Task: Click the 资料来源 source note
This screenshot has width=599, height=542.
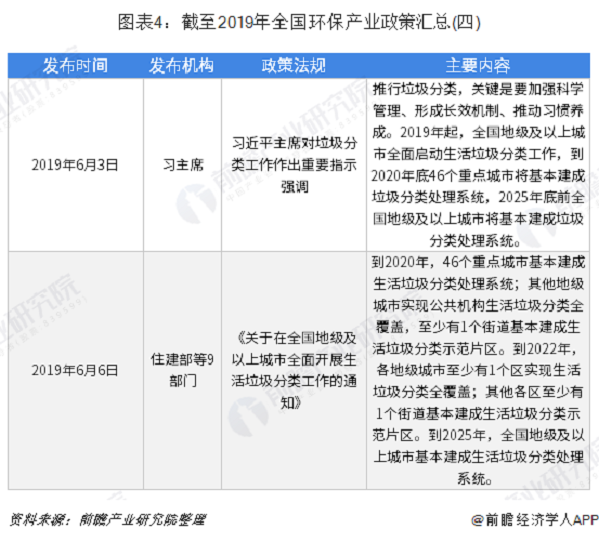Action: [x=107, y=519]
